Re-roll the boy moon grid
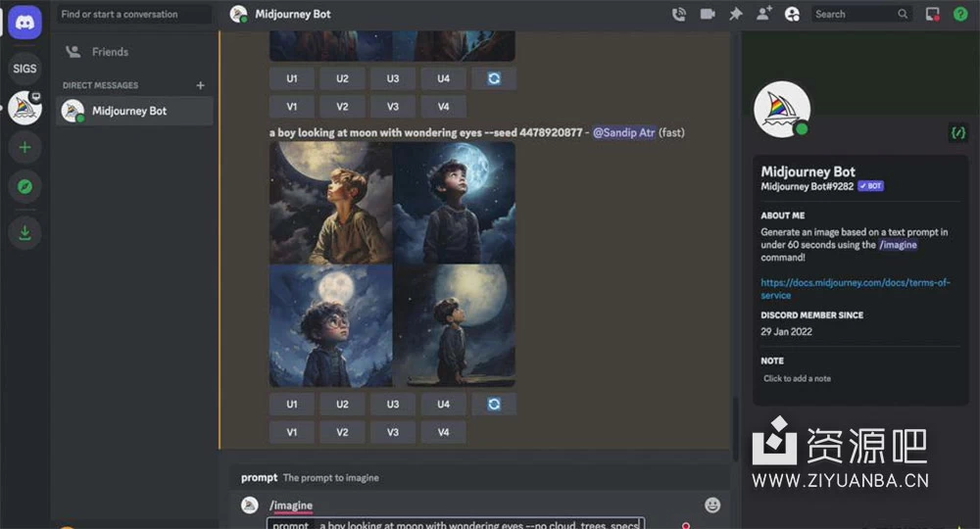 click(494, 404)
